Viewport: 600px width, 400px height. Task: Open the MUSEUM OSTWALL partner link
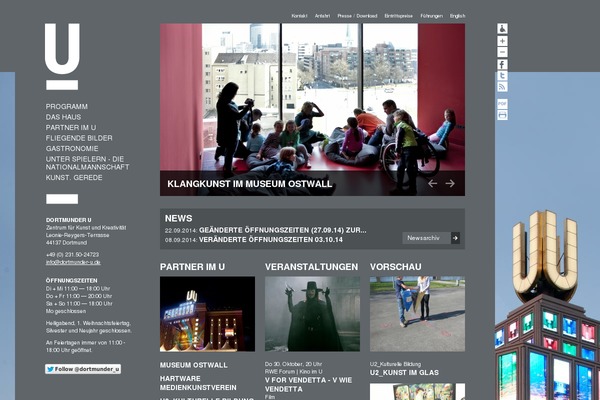coord(194,365)
